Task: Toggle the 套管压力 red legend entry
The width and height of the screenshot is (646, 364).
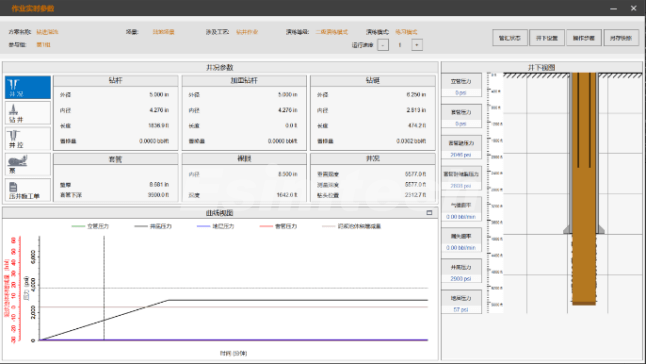Action: tap(278, 226)
